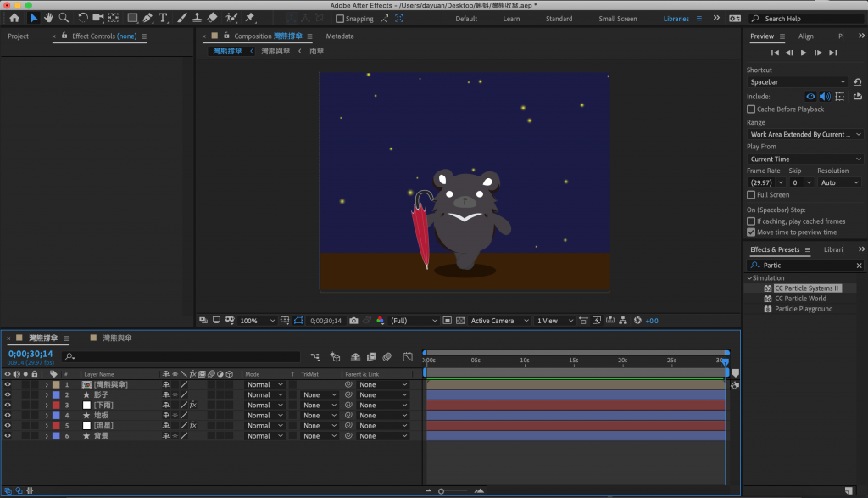868x498 pixels.
Task: Select the Clone Stamp tool
Action: pyautogui.click(x=197, y=19)
